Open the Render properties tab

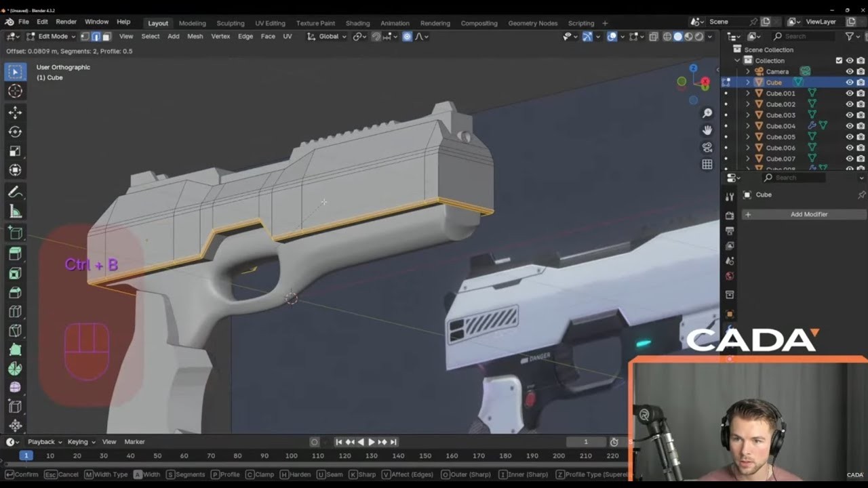(730, 216)
